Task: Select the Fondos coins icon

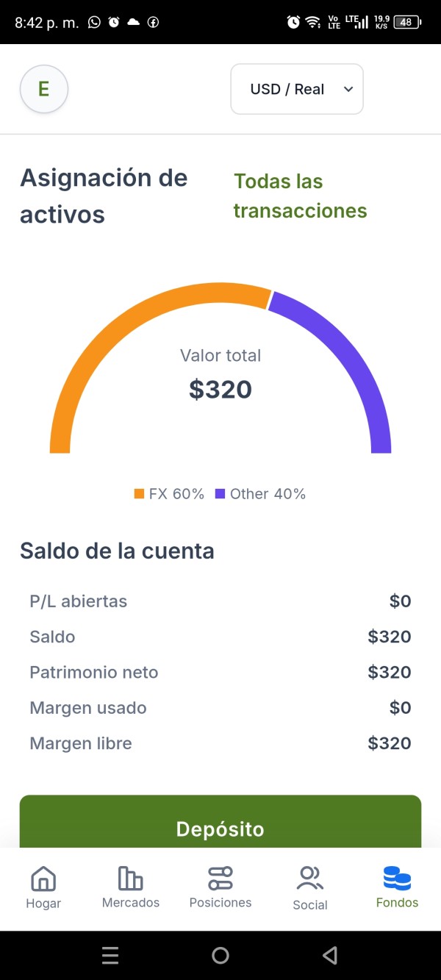Action: (x=397, y=878)
